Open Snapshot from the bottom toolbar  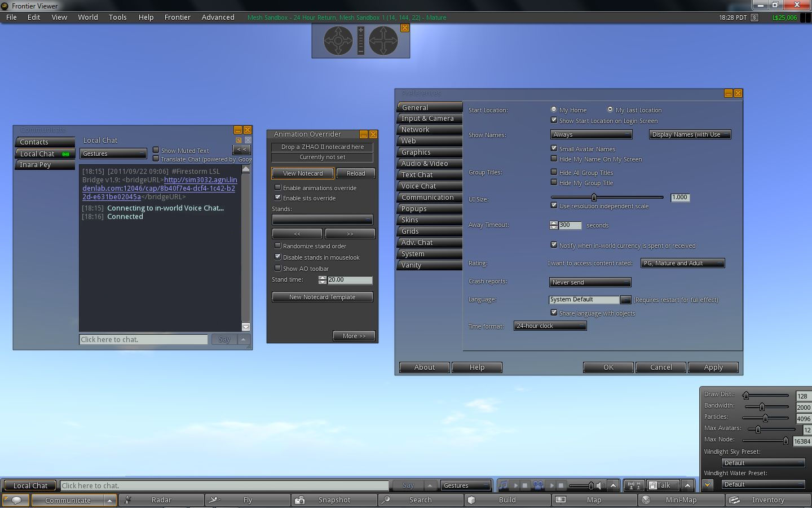(x=334, y=500)
